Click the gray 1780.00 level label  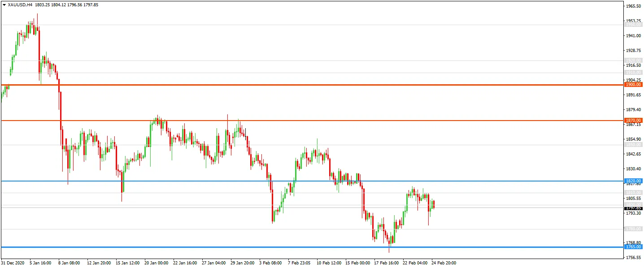(x=634, y=229)
